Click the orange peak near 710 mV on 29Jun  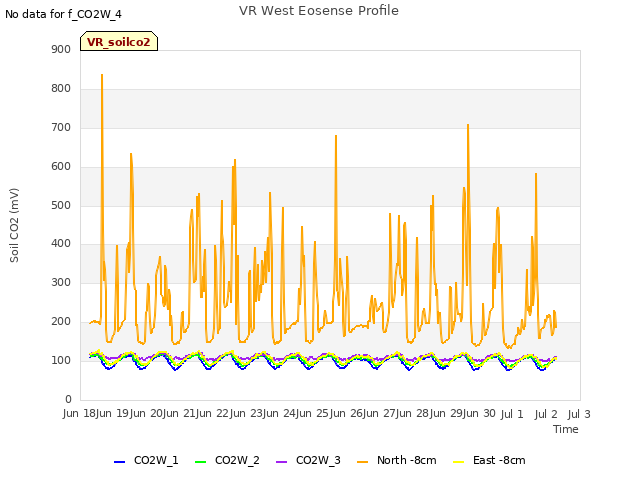[468, 125]
